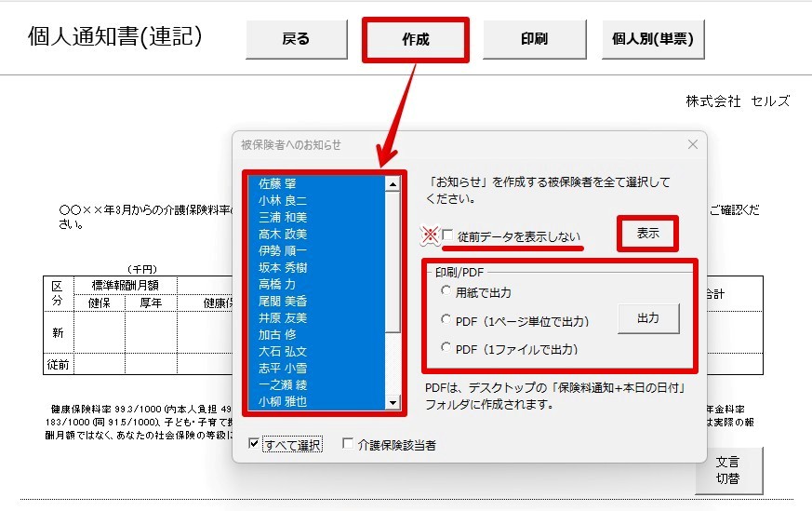812x511 pixels.
Task: Click the 新 row label cell
Action: pyautogui.click(x=58, y=332)
